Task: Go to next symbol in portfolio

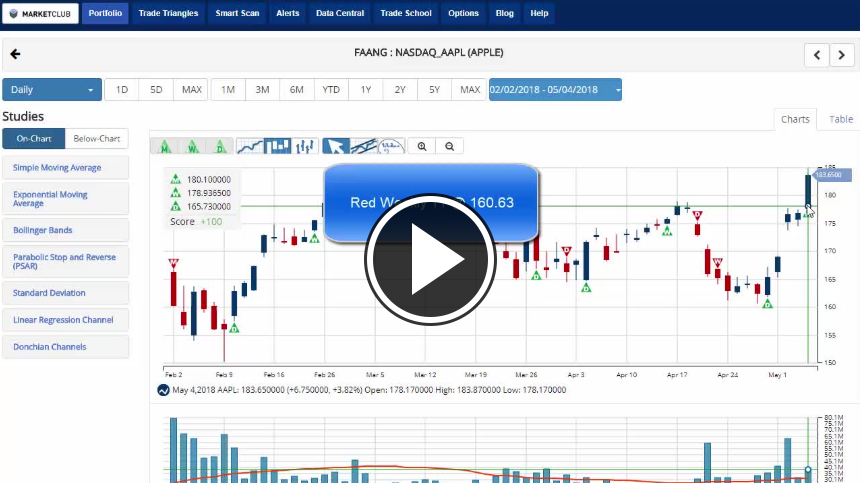Action: [x=842, y=55]
